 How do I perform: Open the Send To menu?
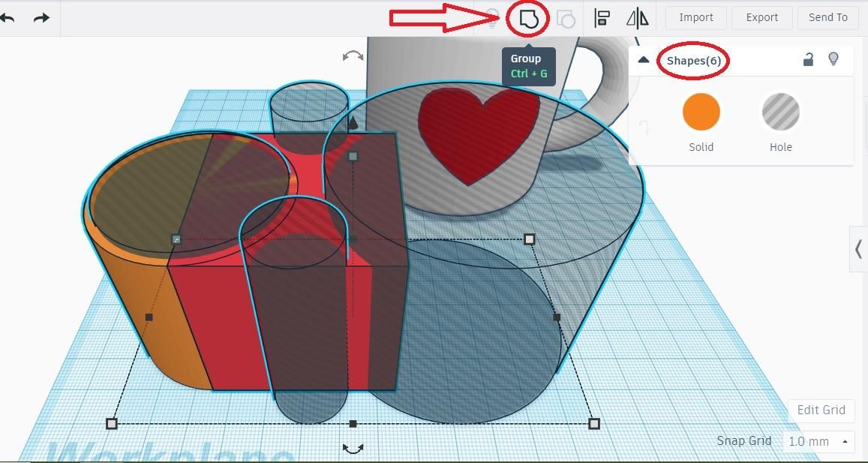[x=827, y=18]
